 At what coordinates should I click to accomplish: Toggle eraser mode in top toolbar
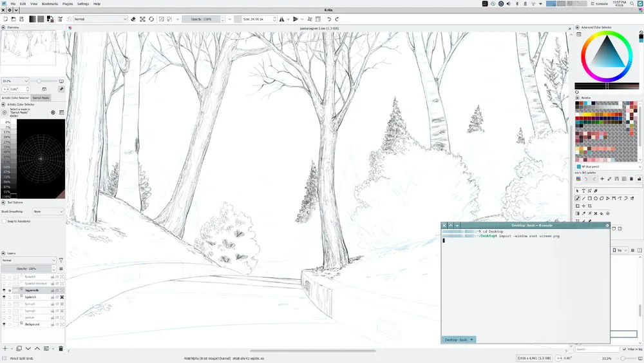pos(133,19)
